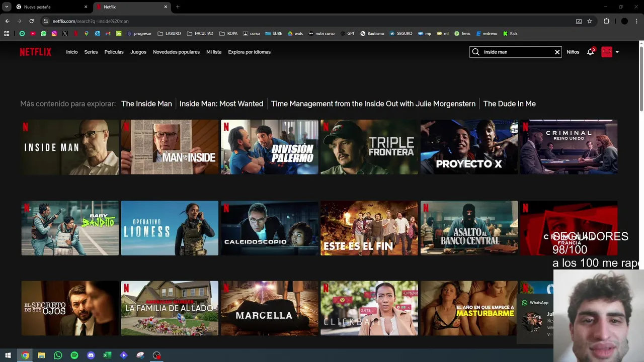Open the Windows Start menu

pyautogui.click(x=8, y=355)
